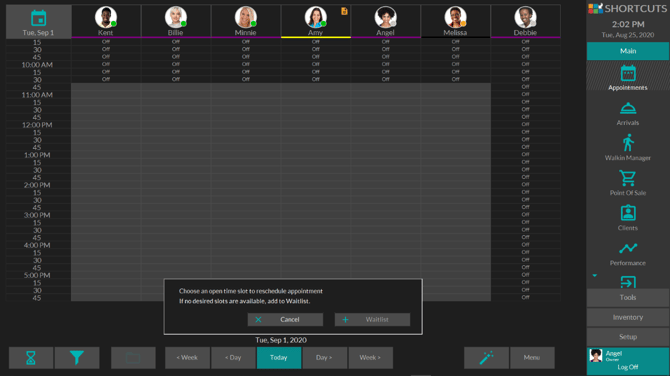Screen dimensions: 670x376
Task: Cancel the reschedule appointment prompt
Action: 285,320
